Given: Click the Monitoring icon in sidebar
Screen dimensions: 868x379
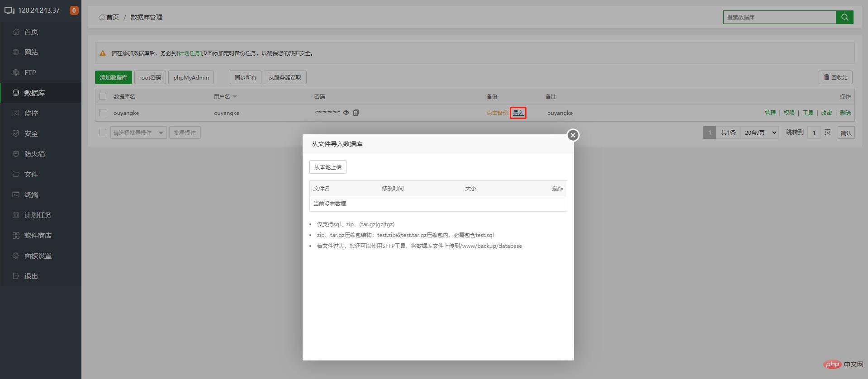Looking at the screenshot, I should pyautogui.click(x=16, y=113).
